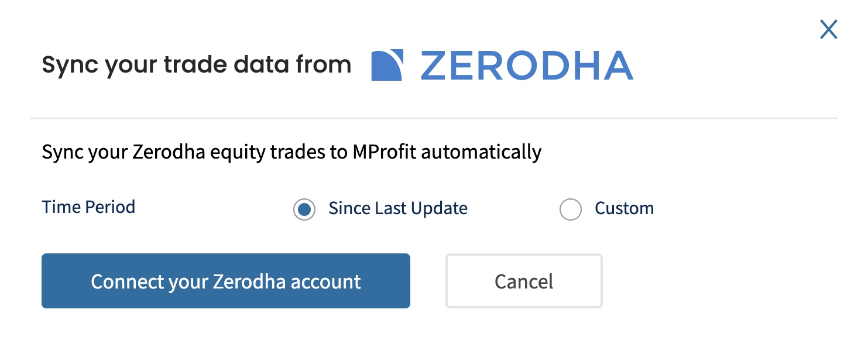Click the 'Custom' option label text
The height and width of the screenshot is (347, 868).
pyautogui.click(x=625, y=208)
